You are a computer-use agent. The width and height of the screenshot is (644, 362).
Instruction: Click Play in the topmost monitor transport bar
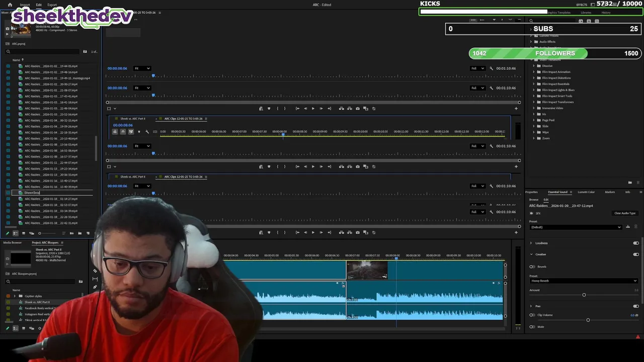coord(313,109)
